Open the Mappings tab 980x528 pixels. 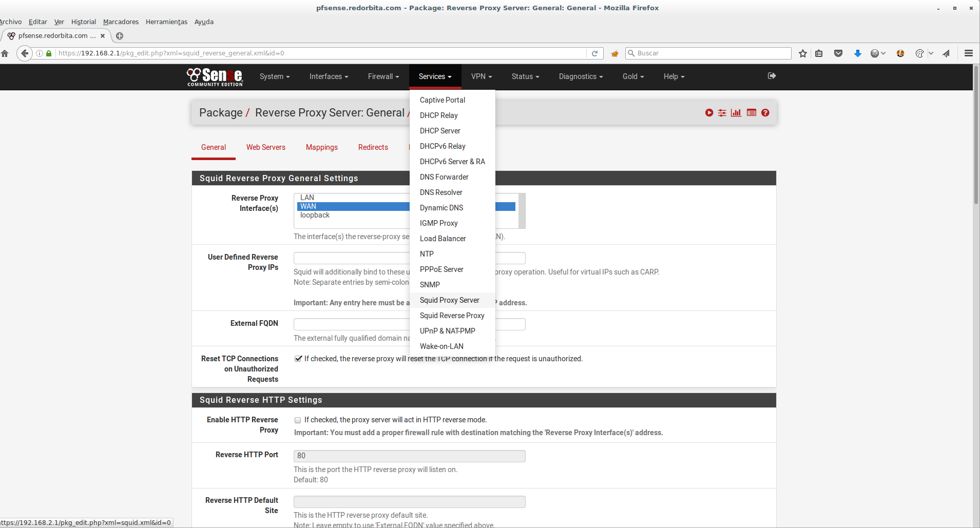pos(322,147)
